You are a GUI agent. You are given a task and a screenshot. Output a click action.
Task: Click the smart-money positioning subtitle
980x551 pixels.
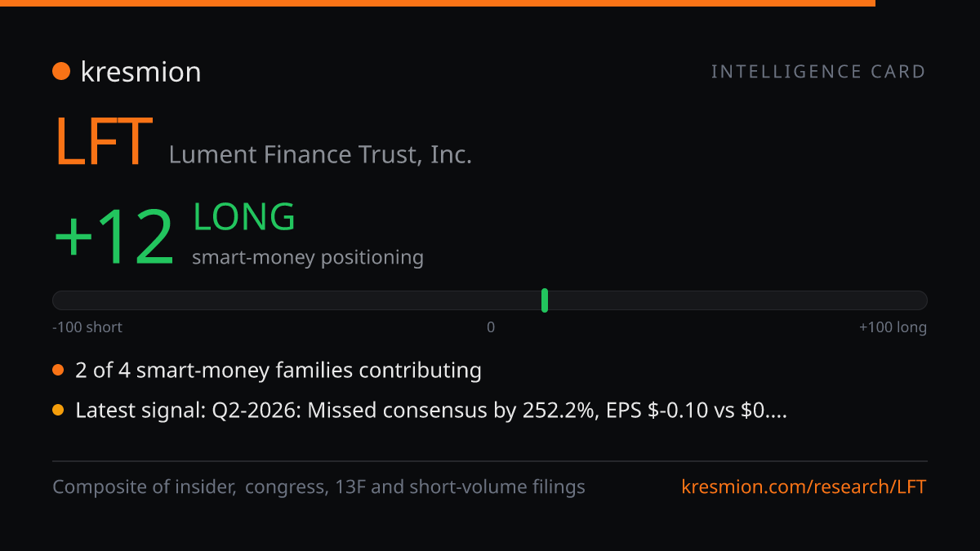308,258
